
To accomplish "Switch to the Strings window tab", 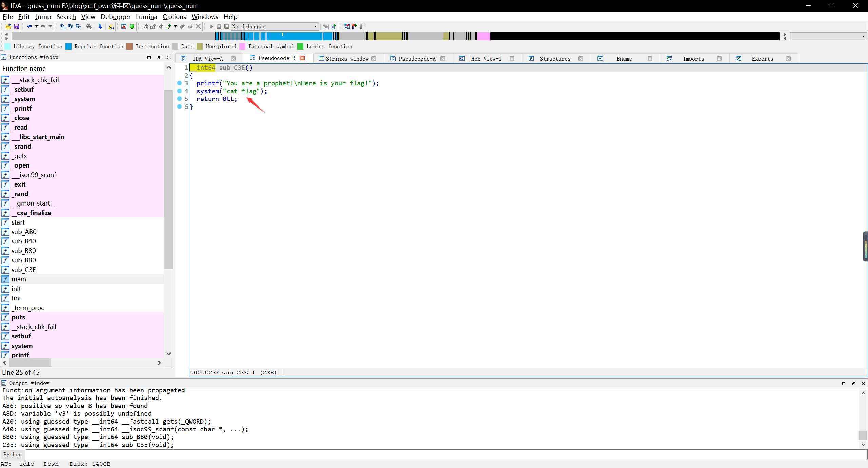I will pyautogui.click(x=347, y=59).
